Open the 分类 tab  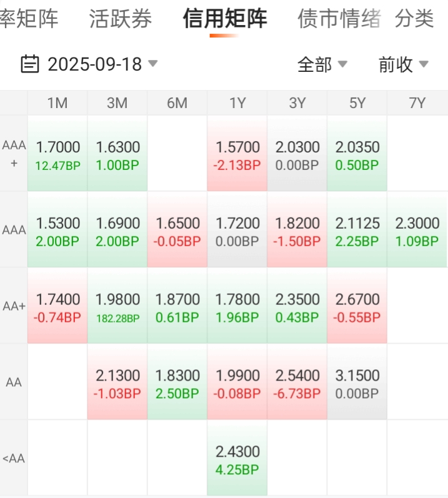click(x=414, y=19)
